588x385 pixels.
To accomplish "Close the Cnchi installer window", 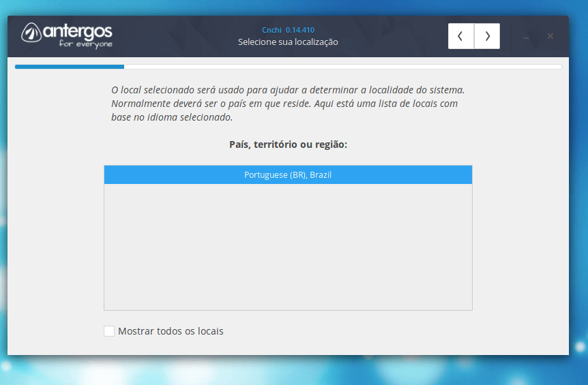I will [550, 36].
